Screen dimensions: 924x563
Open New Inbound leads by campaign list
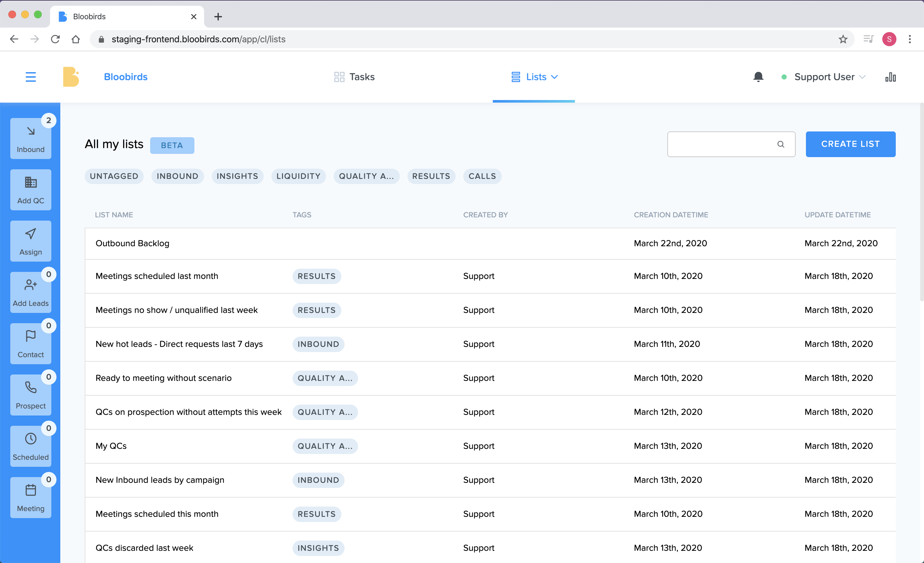[x=160, y=480]
